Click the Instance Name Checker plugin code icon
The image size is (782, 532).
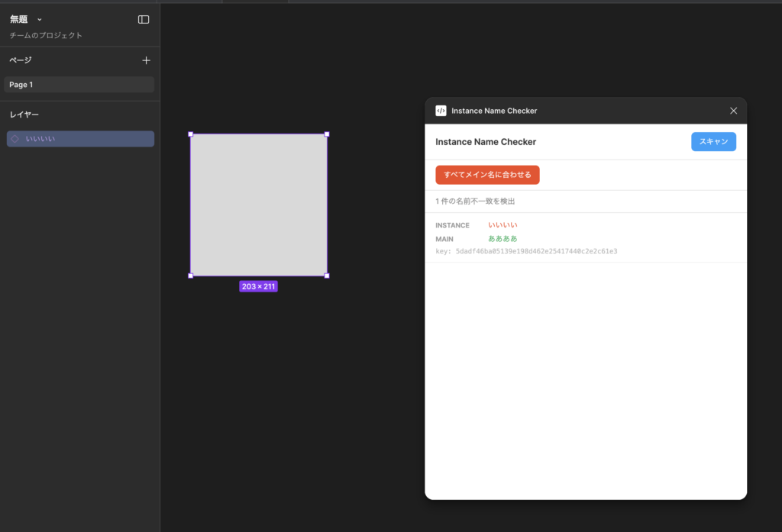[441, 111]
